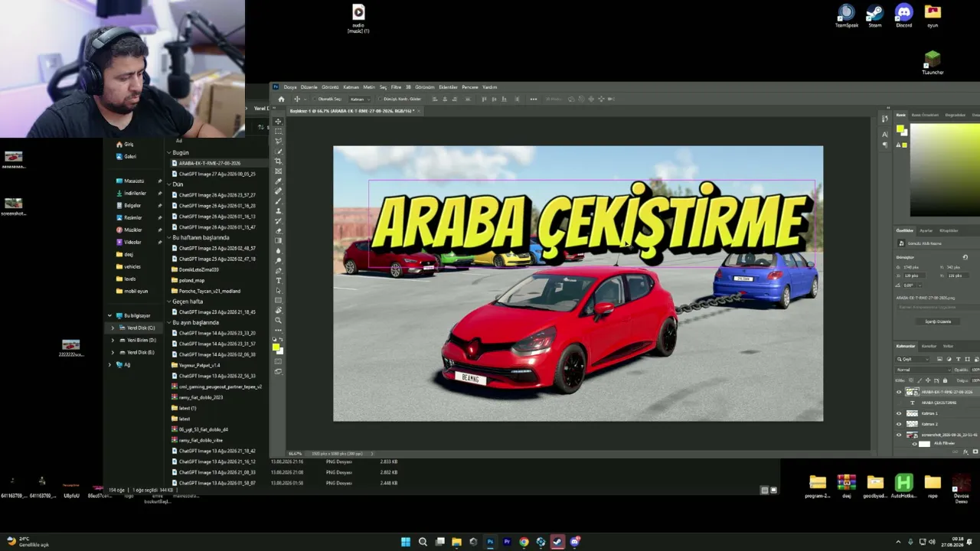Open the Discord desktop shortcut
Image resolution: width=980 pixels, height=551 pixels.
click(904, 16)
